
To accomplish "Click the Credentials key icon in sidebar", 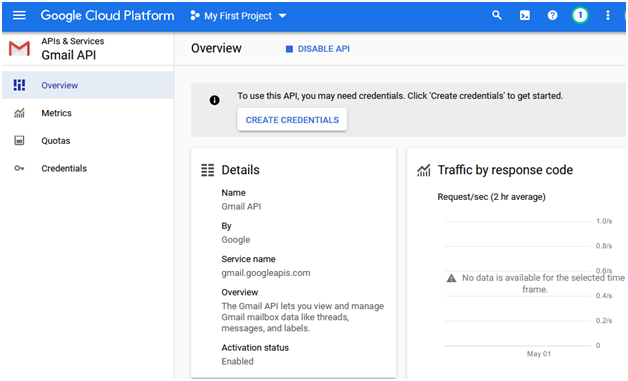I will pos(19,168).
